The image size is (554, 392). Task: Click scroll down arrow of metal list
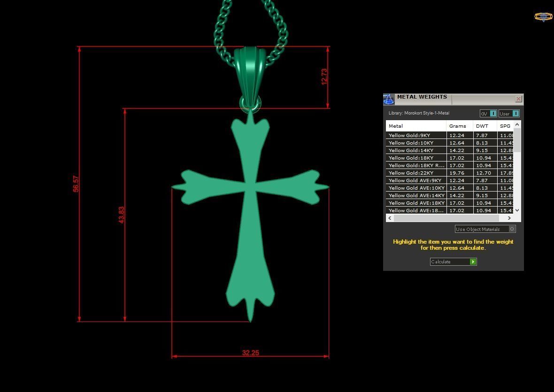517,210
